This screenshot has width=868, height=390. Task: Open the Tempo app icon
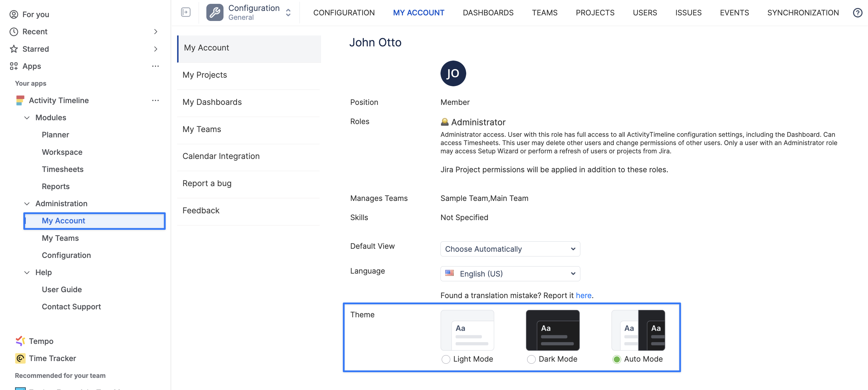point(20,341)
